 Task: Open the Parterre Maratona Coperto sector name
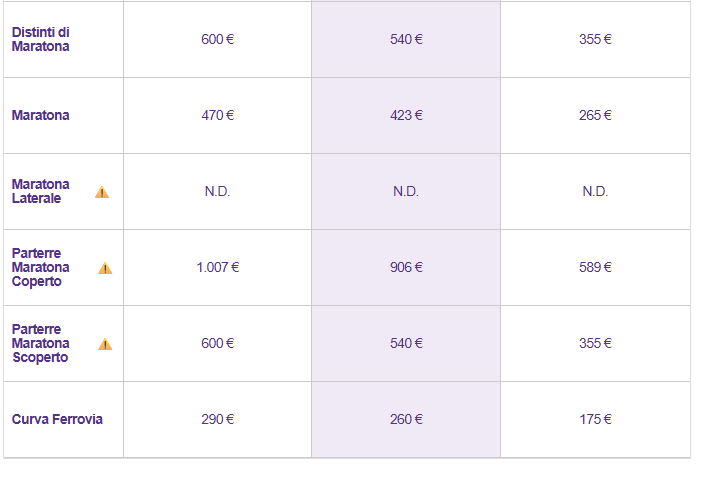pyautogui.click(x=41, y=267)
